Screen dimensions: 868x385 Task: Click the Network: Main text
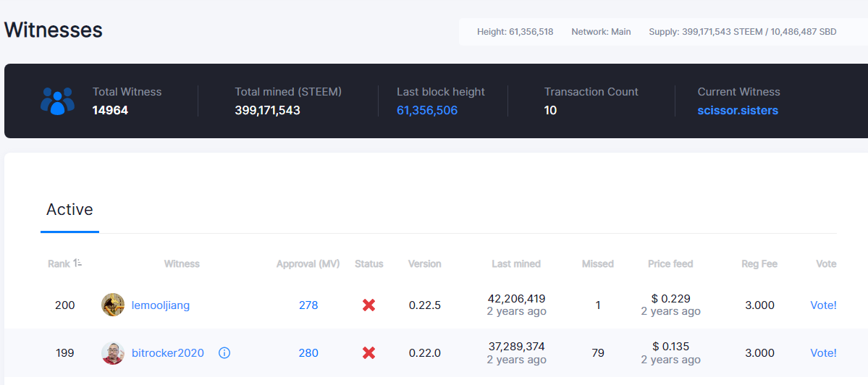(x=601, y=32)
